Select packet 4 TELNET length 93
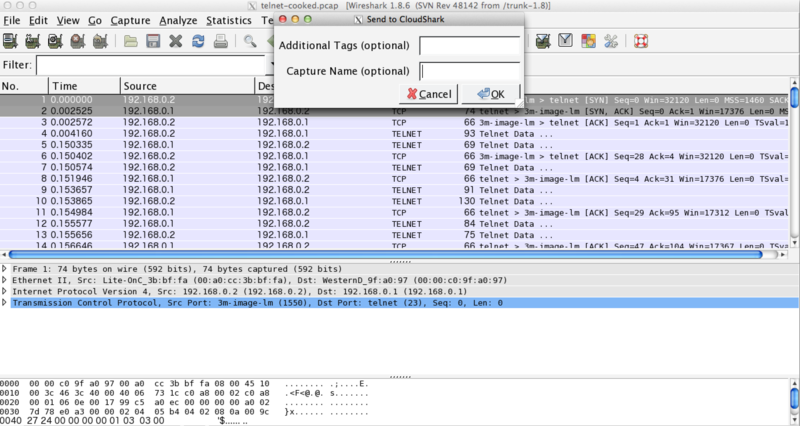The height and width of the screenshot is (426, 800). (394, 134)
